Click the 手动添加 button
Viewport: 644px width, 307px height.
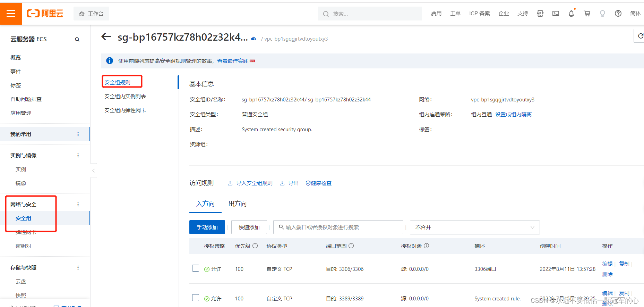(207, 227)
